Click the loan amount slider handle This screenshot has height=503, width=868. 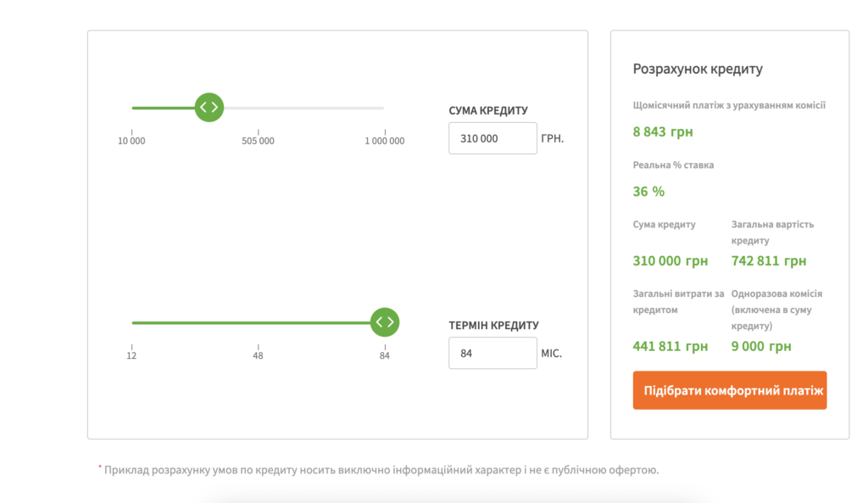pyautogui.click(x=209, y=107)
